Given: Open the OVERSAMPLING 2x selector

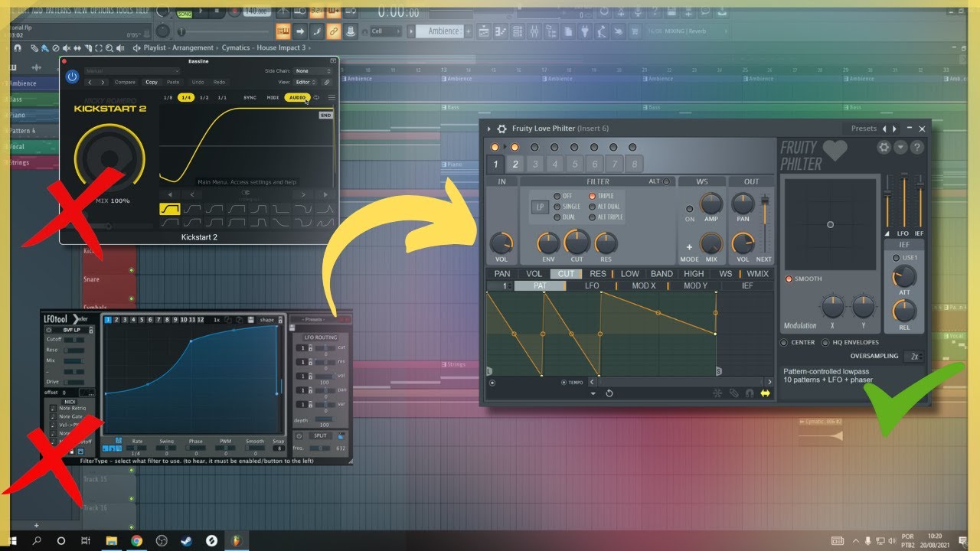Looking at the screenshot, I should (x=913, y=357).
